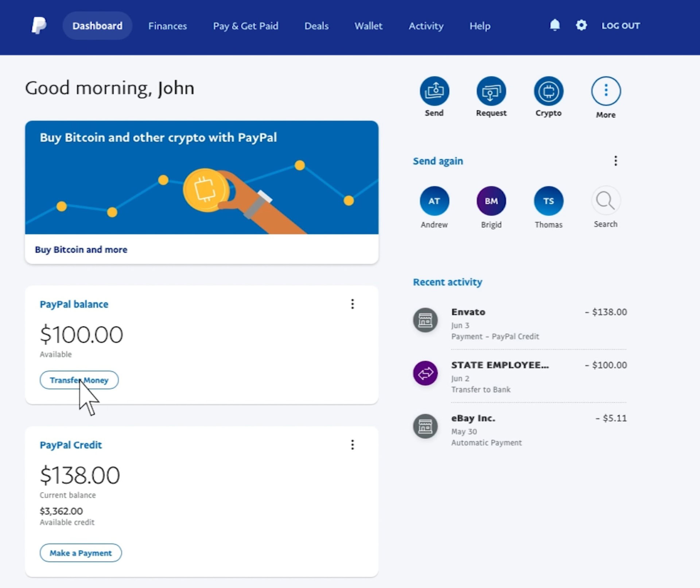Click Transfer Money button
This screenshot has height=588, width=700.
tap(79, 380)
